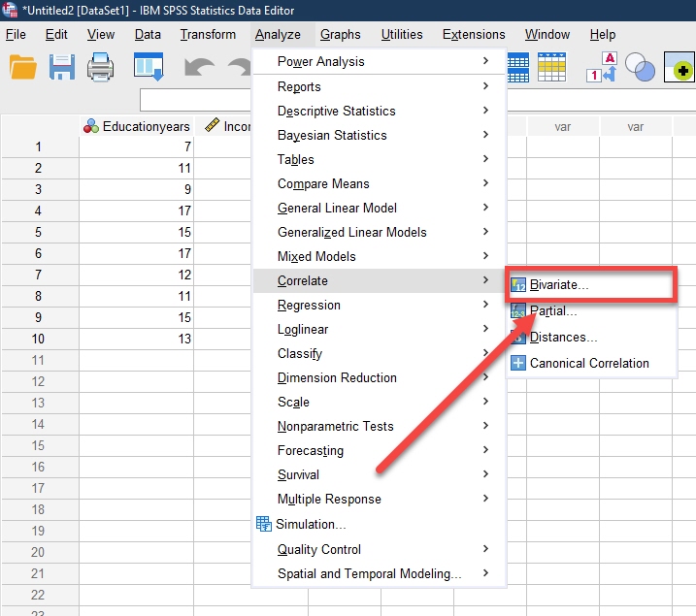
Task: Open the View menu
Action: point(101,34)
